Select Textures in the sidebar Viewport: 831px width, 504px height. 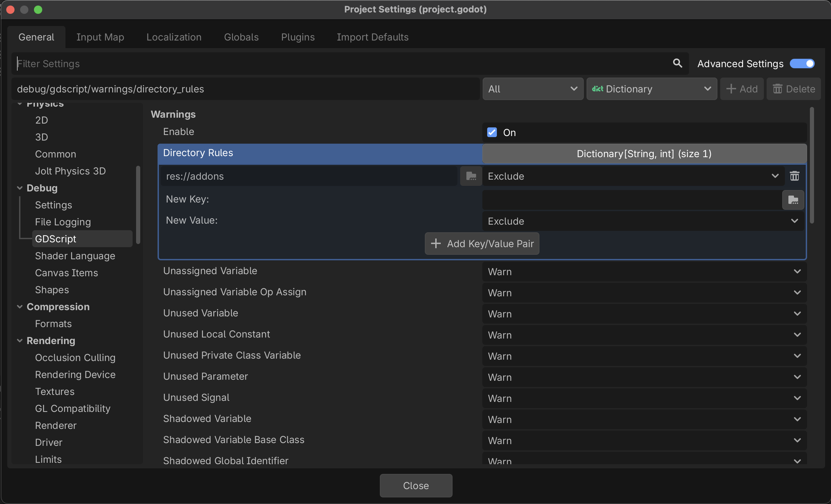click(x=55, y=391)
